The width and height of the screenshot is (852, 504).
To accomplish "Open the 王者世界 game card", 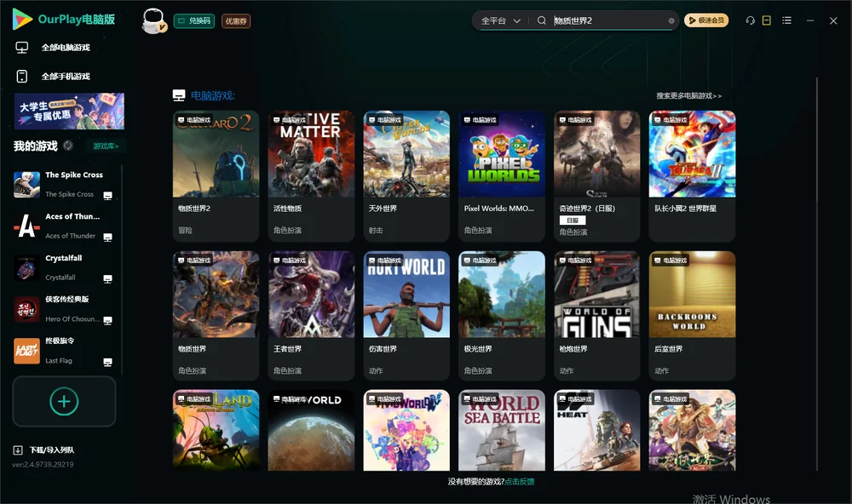I will point(311,316).
